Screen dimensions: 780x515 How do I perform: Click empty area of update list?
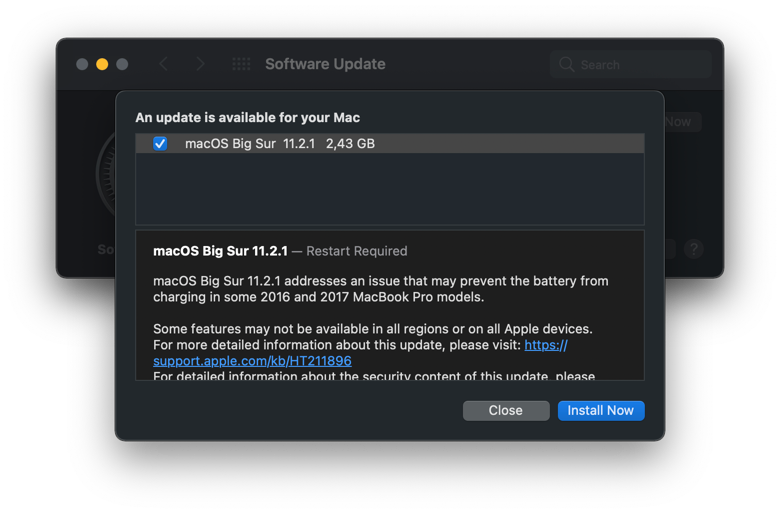tap(390, 190)
